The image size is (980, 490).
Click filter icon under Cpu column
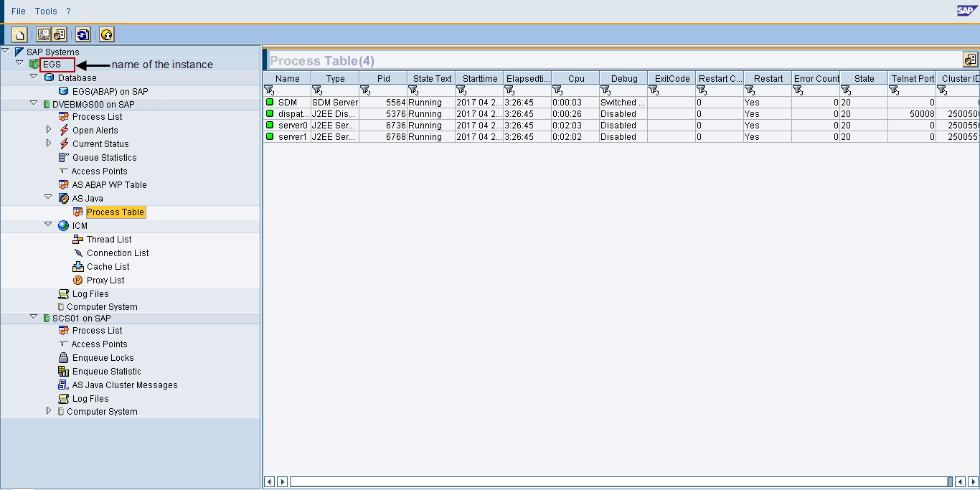(x=557, y=90)
